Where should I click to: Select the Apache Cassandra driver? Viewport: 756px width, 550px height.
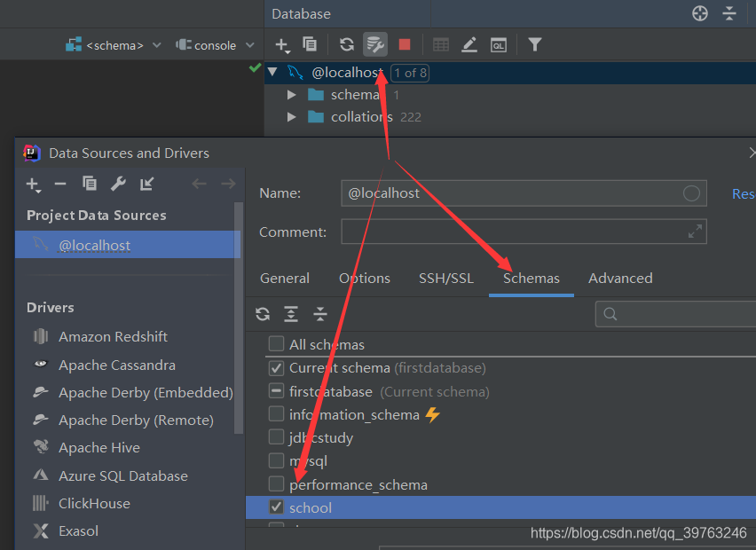117,365
